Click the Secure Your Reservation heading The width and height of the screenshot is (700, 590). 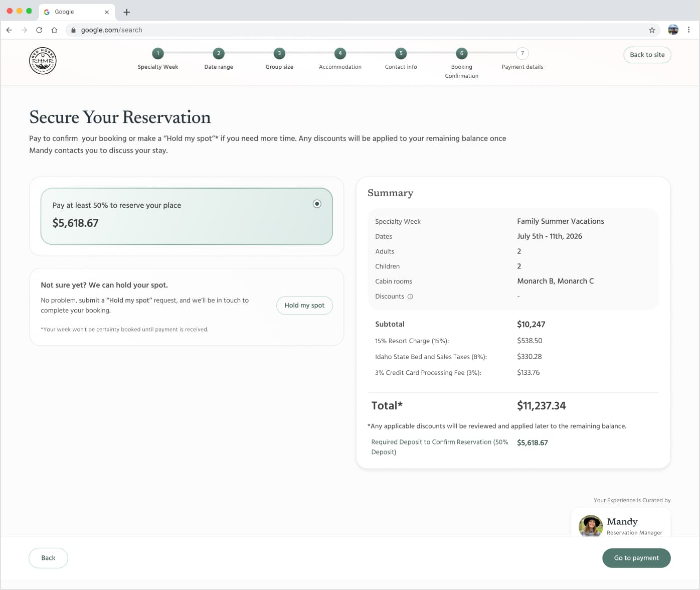tap(120, 117)
